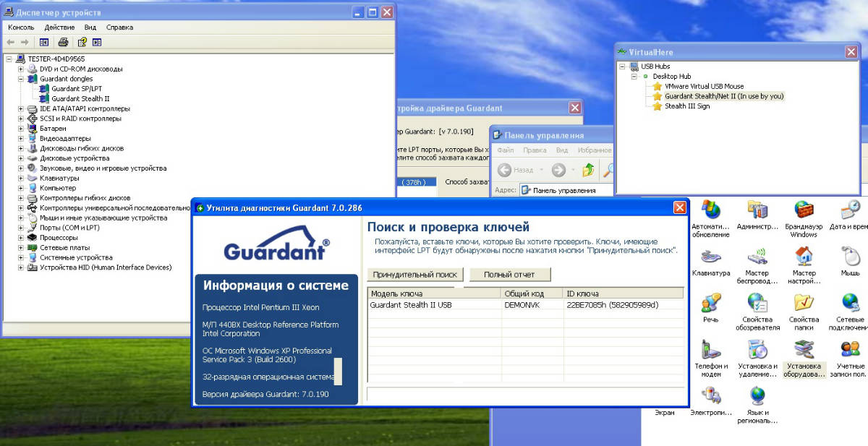This screenshot has width=868, height=446.
Task: Select Stealth III Sign in VirtualHere
Action: pos(686,106)
